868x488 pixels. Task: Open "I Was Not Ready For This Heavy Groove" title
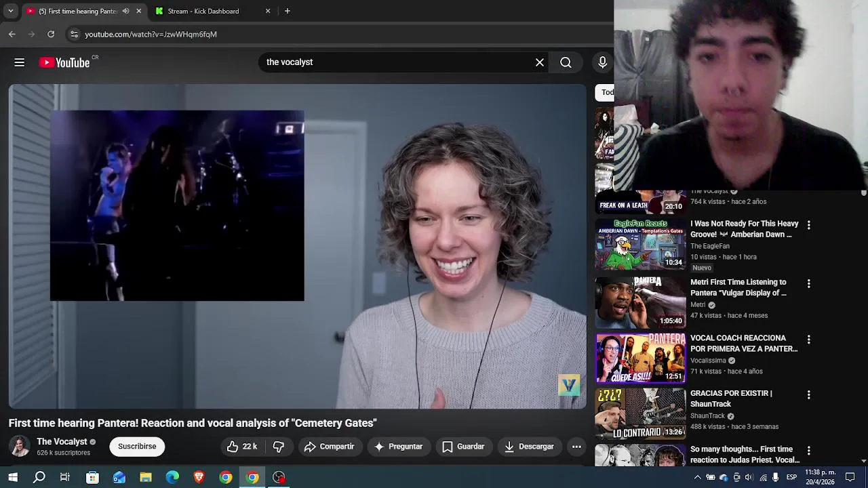(744, 229)
